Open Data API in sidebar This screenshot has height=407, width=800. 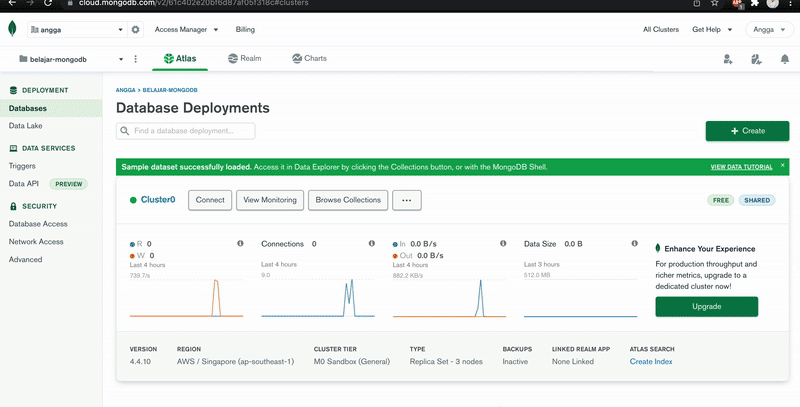click(23, 184)
